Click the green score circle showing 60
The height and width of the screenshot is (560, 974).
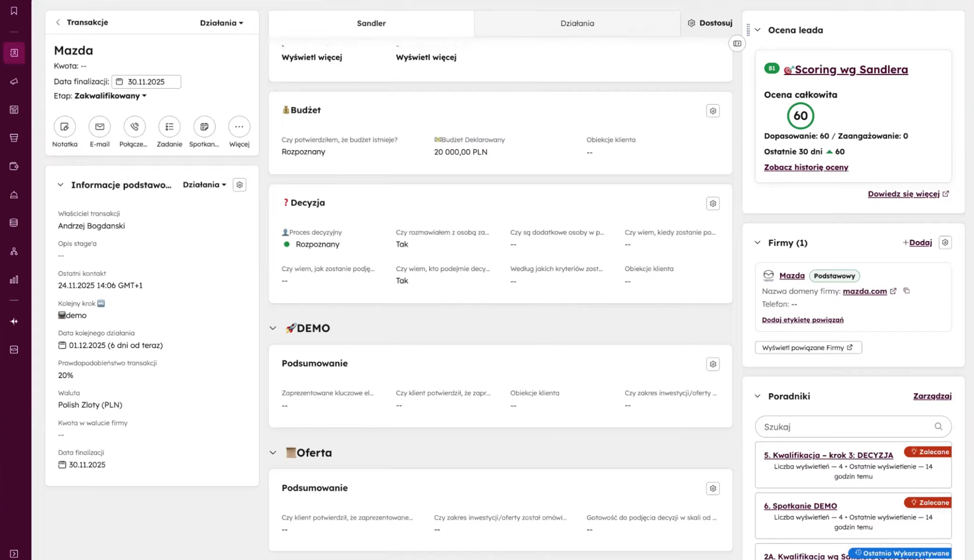pyautogui.click(x=800, y=115)
